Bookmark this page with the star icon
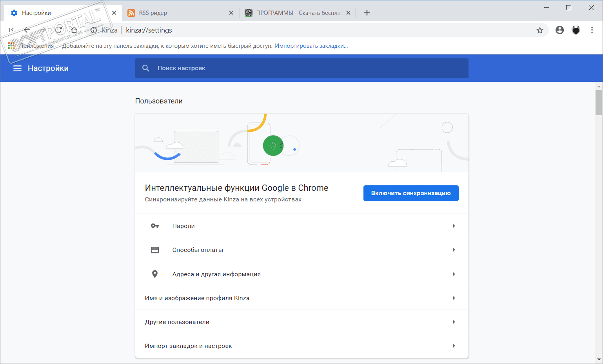Image resolution: width=603 pixels, height=364 pixels. (x=540, y=30)
